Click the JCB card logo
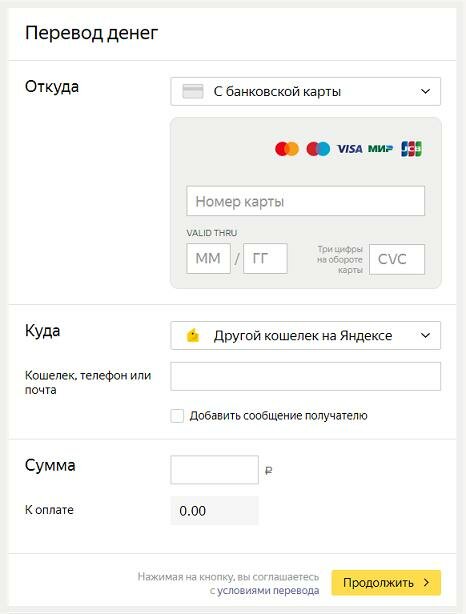The height and width of the screenshot is (614, 466). 412,149
